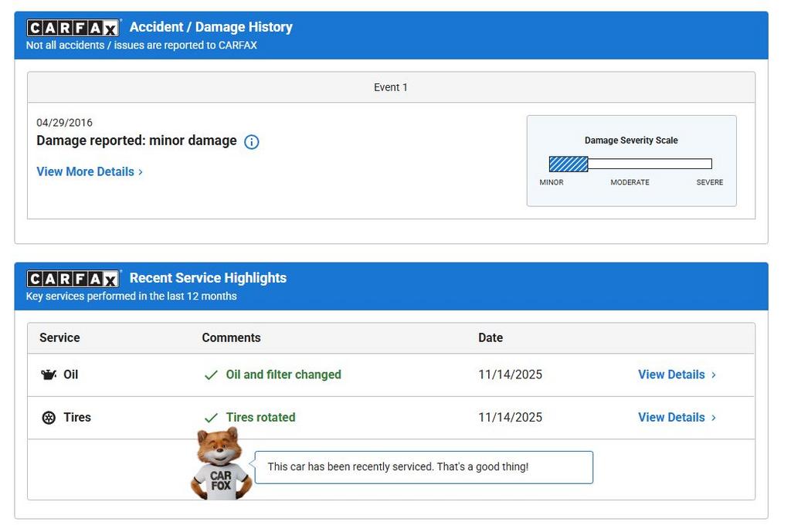Select the Event 1 header
Viewport: 791px width, 532px height.
point(391,87)
